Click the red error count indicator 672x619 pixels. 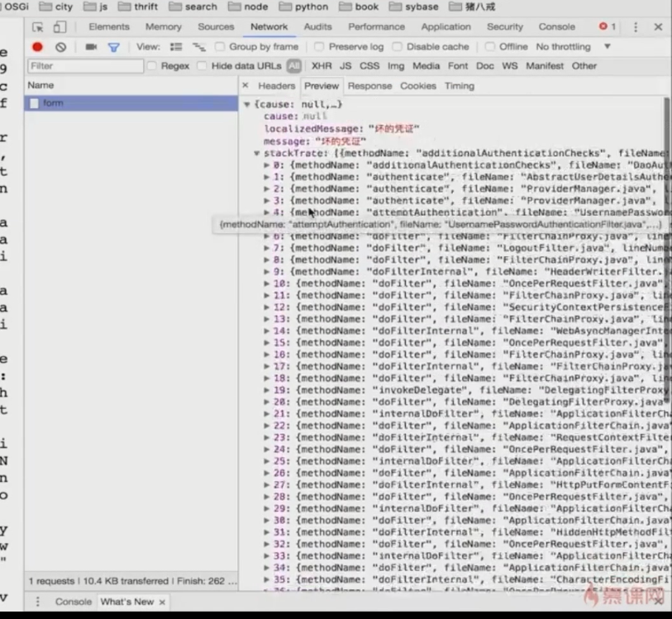[x=608, y=26]
